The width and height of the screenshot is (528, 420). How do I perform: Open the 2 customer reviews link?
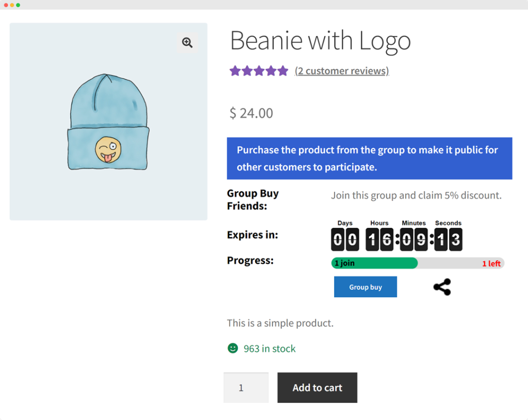coord(341,71)
